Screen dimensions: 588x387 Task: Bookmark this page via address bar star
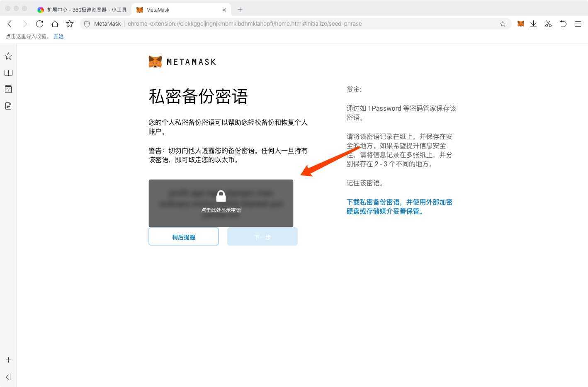coord(503,24)
